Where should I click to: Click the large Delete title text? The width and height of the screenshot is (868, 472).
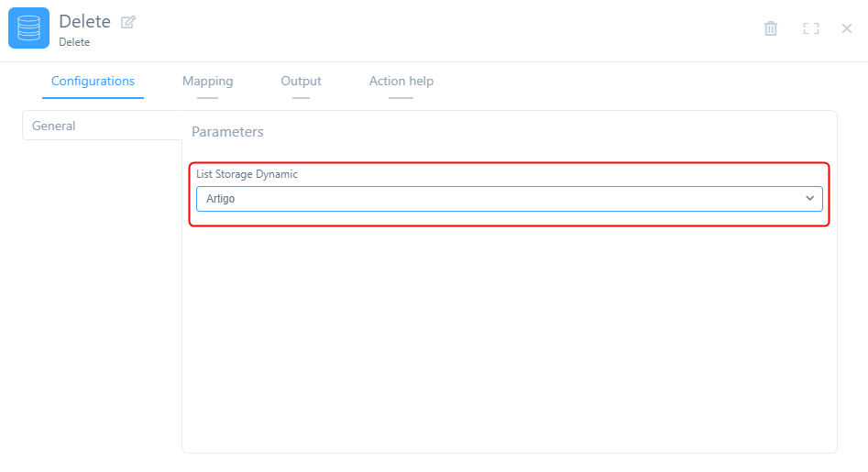tap(84, 21)
